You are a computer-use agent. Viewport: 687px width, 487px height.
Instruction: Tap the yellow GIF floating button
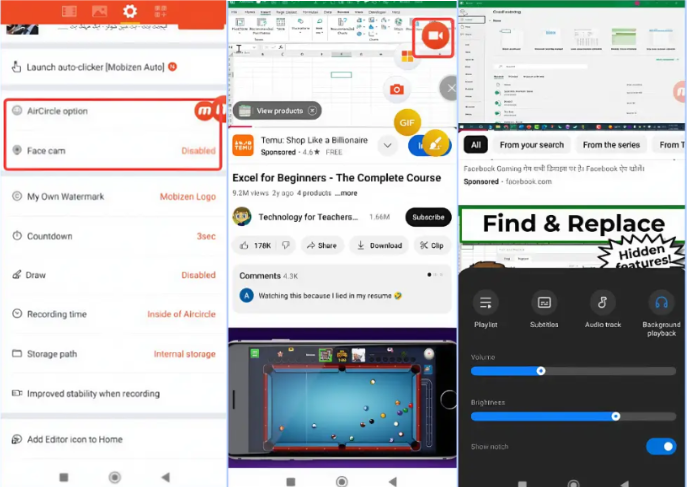coord(407,123)
